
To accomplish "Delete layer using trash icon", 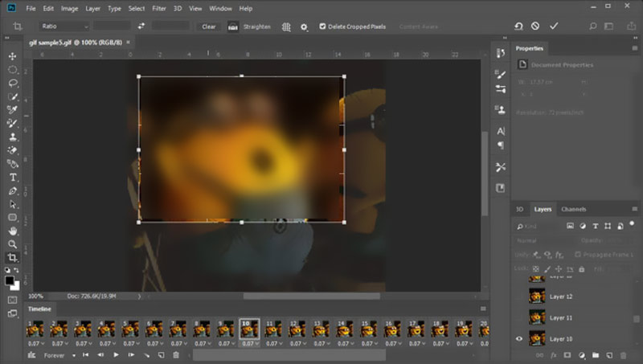I will (624, 355).
